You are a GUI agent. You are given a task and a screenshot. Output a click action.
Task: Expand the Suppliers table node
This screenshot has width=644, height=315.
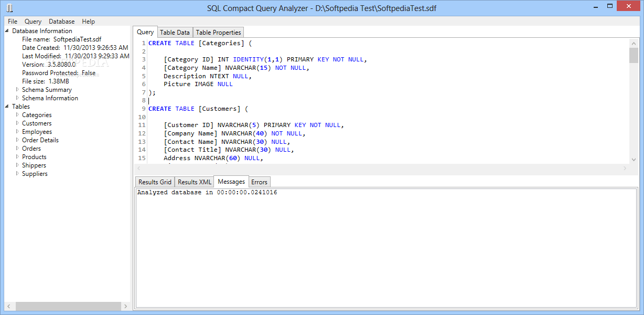pos(17,174)
